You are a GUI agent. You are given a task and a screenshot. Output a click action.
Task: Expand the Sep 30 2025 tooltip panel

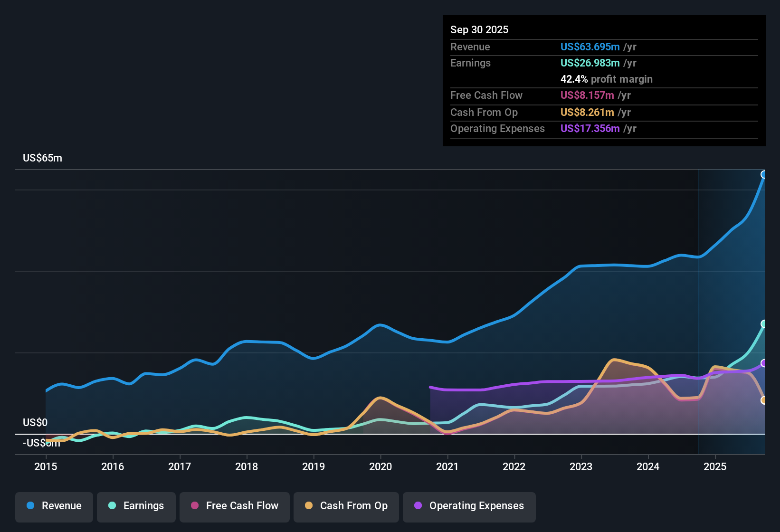click(x=479, y=29)
